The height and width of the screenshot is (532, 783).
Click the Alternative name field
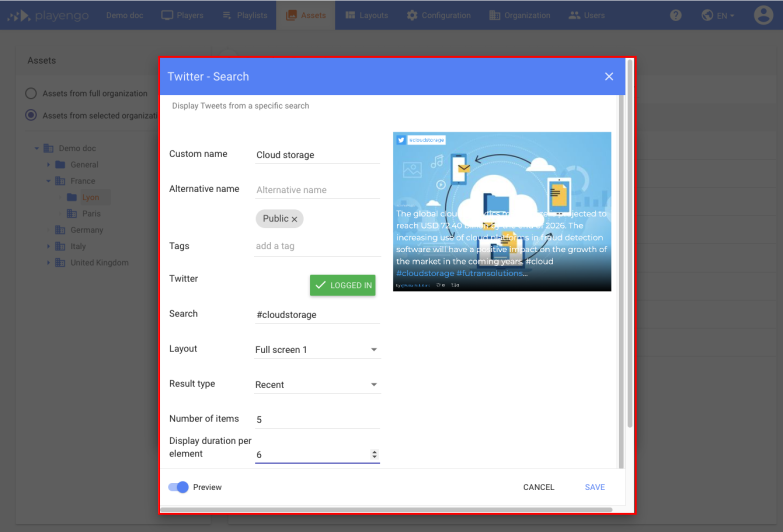(318, 190)
